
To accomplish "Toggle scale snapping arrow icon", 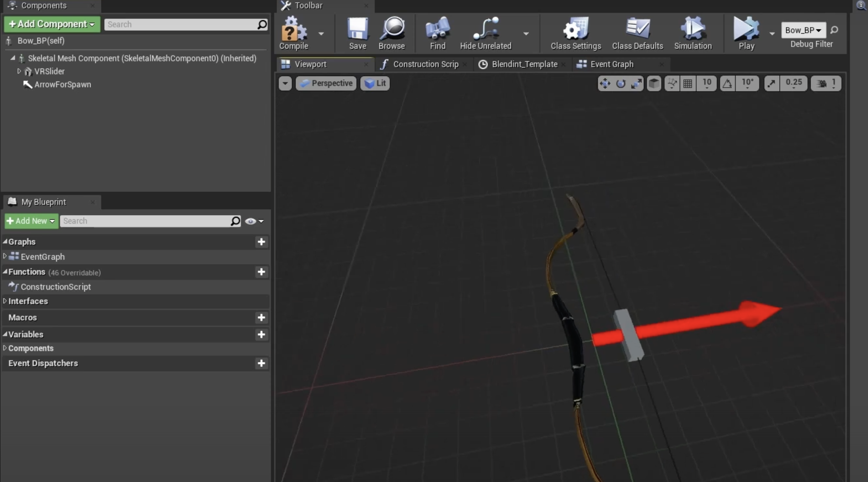I will [x=771, y=83].
